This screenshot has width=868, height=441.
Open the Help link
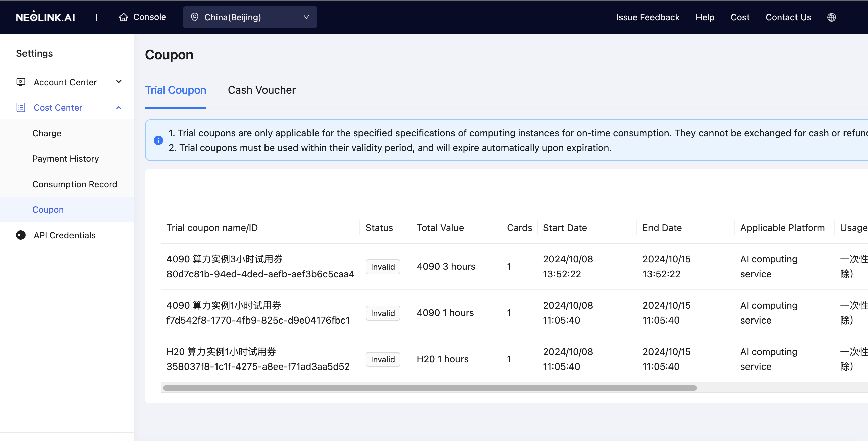coord(705,17)
